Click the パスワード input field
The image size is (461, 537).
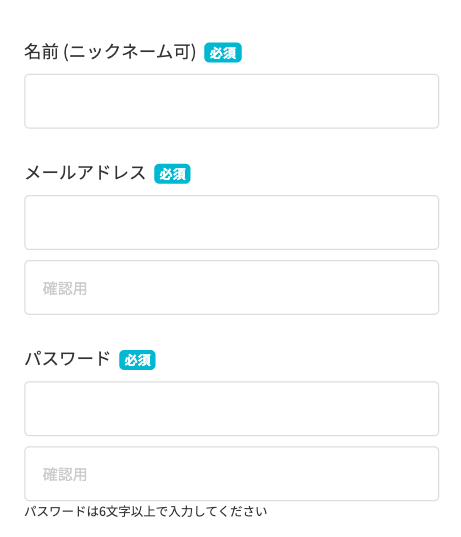232,409
